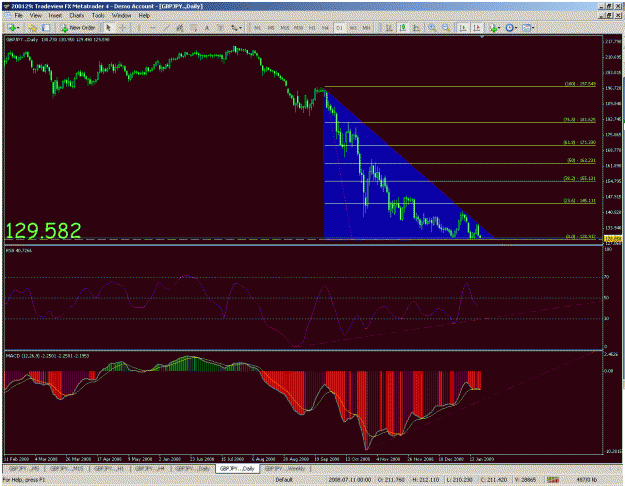625x486 pixels.
Task: Switch to H4 timeframe
Action: pyautogui.click(x=326, y=28)
